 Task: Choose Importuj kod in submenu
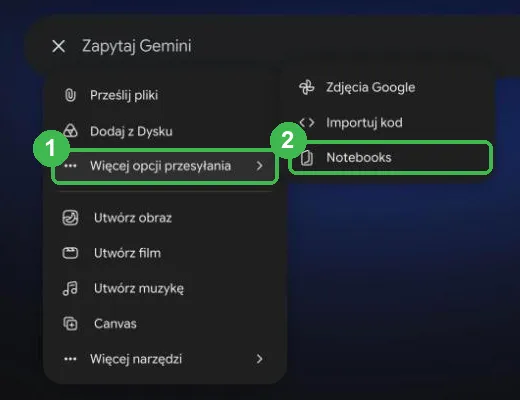[x=390, y=123]
